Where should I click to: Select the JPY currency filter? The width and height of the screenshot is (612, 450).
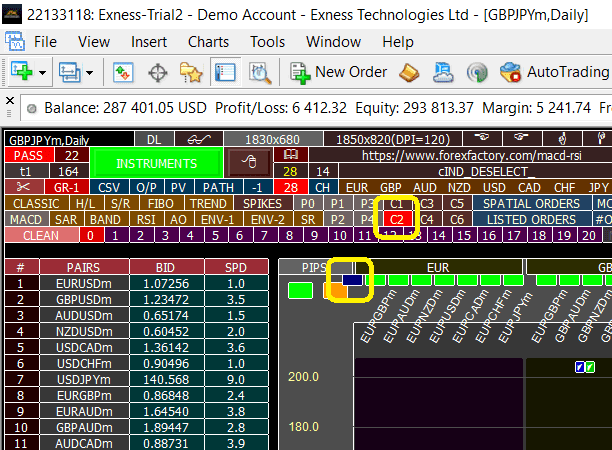click(599, 187)
